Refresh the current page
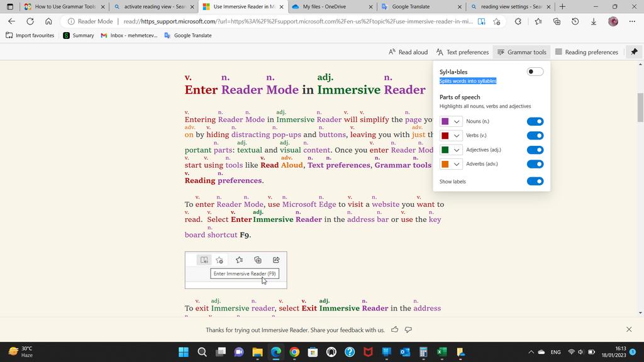644x362 pixels. click(30, 21)
